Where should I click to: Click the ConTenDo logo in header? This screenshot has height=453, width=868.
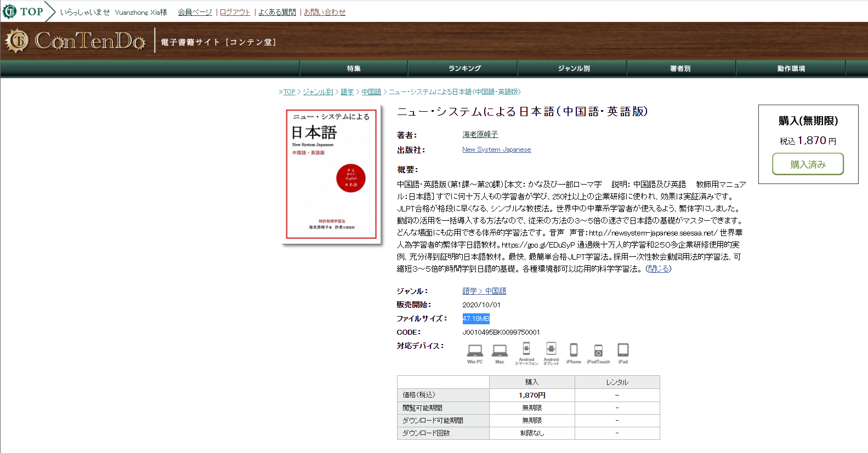(x=76, y=41)
